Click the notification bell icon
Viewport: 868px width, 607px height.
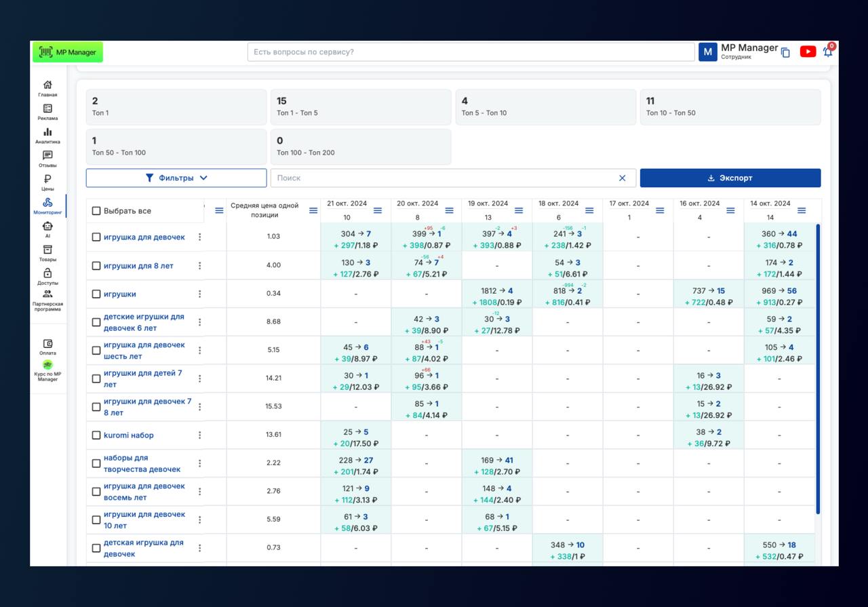[827, 52]
